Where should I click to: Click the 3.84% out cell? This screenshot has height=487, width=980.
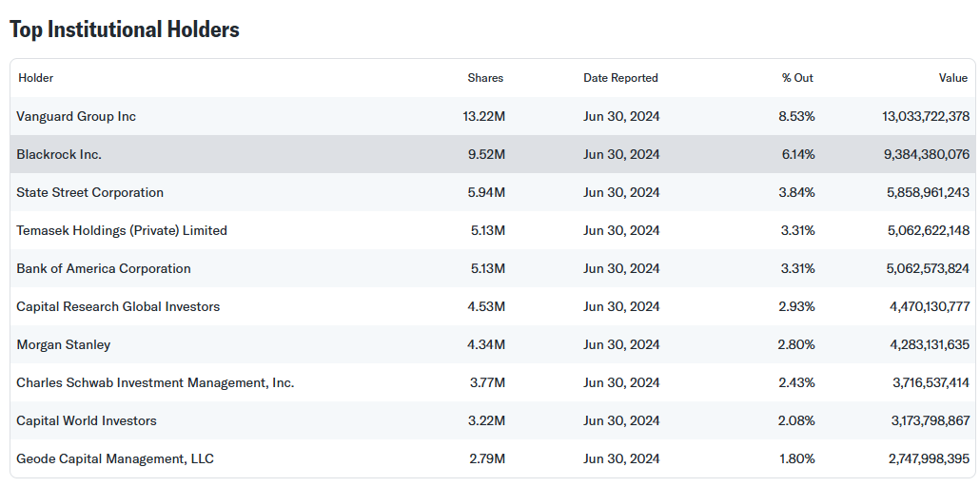tap(797, 192)
